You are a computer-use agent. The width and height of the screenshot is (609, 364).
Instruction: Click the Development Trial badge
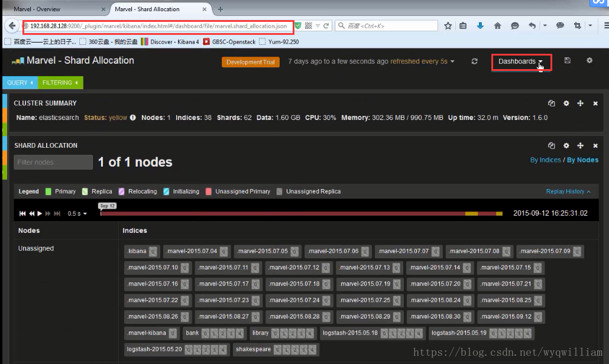[x=251, y=61]
